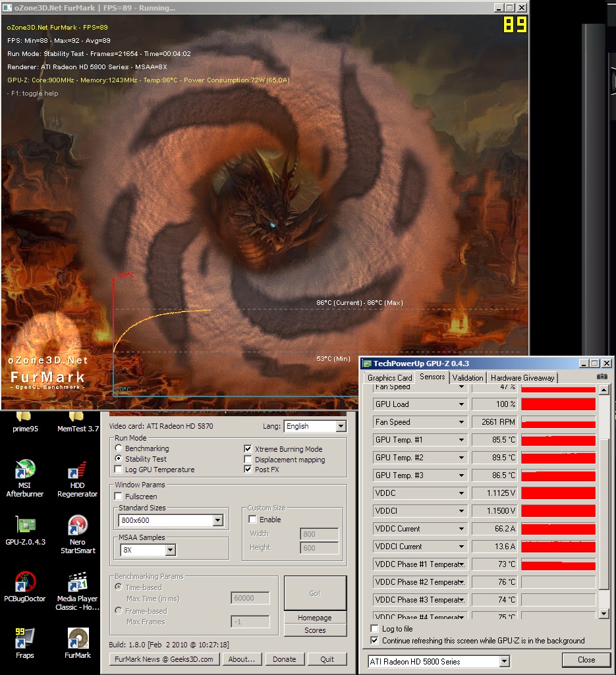Open GPU Temp. #2 sensor dropdown

click(461, 458)
